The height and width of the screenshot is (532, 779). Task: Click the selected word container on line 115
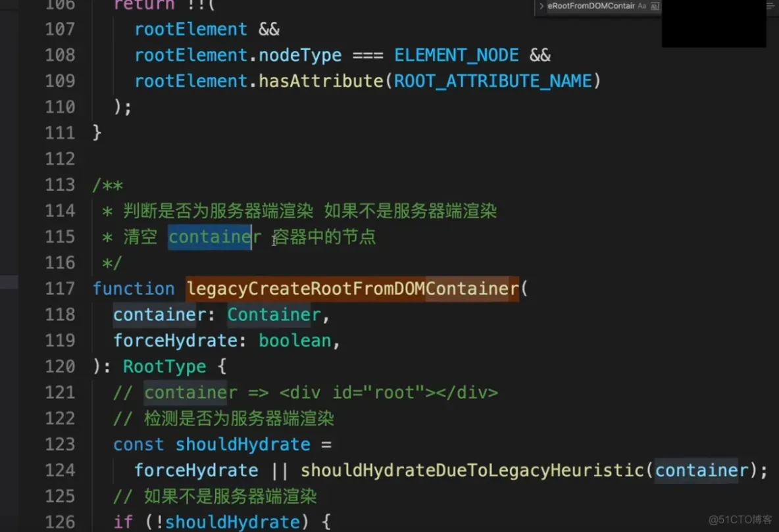pos(210,237)
